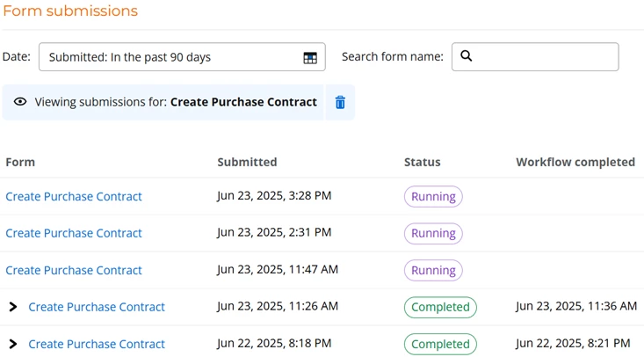Open Create Purchase Contract submitted 3:28 PM
This screenshot has height=357, width=644.
point(74,196)
